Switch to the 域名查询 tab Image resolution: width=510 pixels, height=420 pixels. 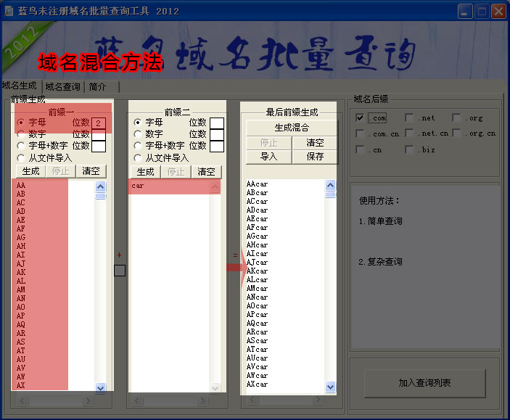(62, 86)
